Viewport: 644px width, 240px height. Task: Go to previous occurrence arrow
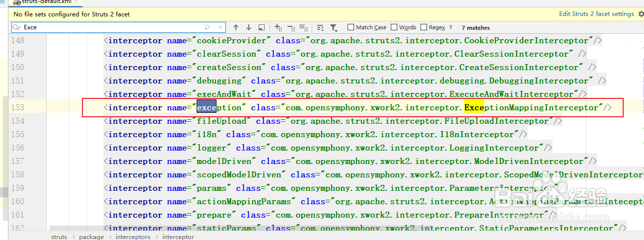[236, 27]
